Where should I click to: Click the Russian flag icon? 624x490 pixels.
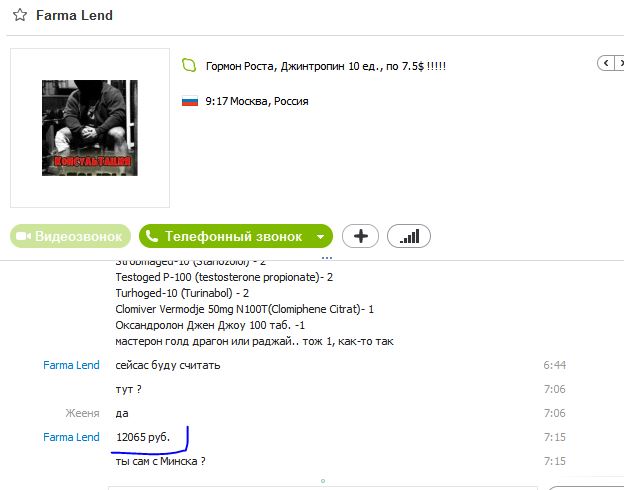pos(190,101)
